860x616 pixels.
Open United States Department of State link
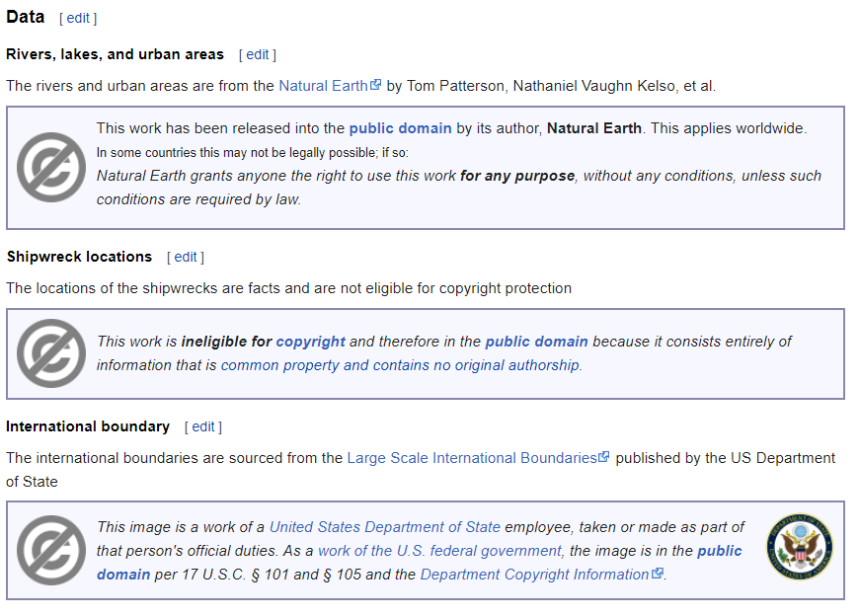(x=384, y=527)
